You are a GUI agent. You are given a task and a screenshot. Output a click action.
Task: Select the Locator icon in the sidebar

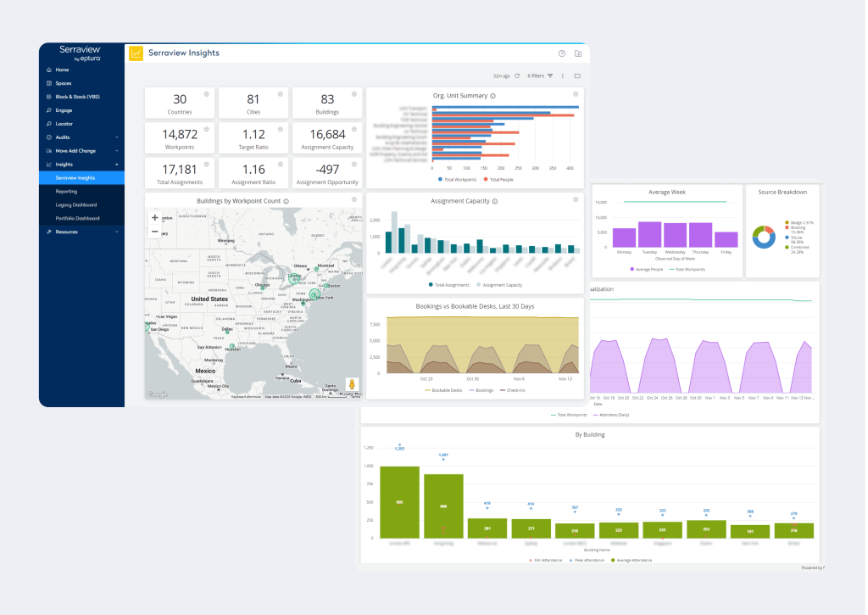click(49, 124)
